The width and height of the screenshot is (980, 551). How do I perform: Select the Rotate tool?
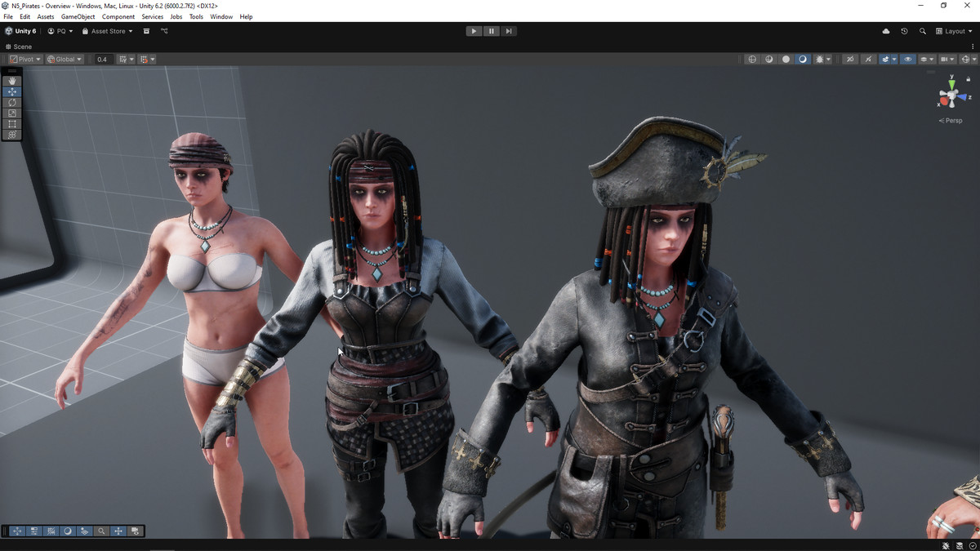pyautogui.click(x=11, y=102)
